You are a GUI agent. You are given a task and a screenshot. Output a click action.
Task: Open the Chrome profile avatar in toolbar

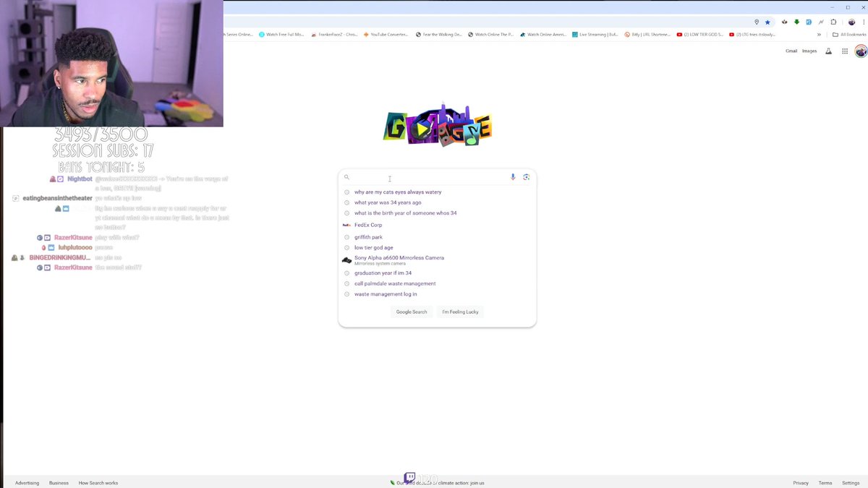pyautogui.click(x=852, y=22)
